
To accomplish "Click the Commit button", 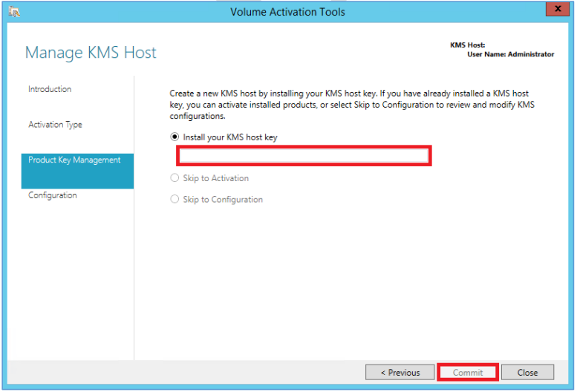I will coord(468,373).
